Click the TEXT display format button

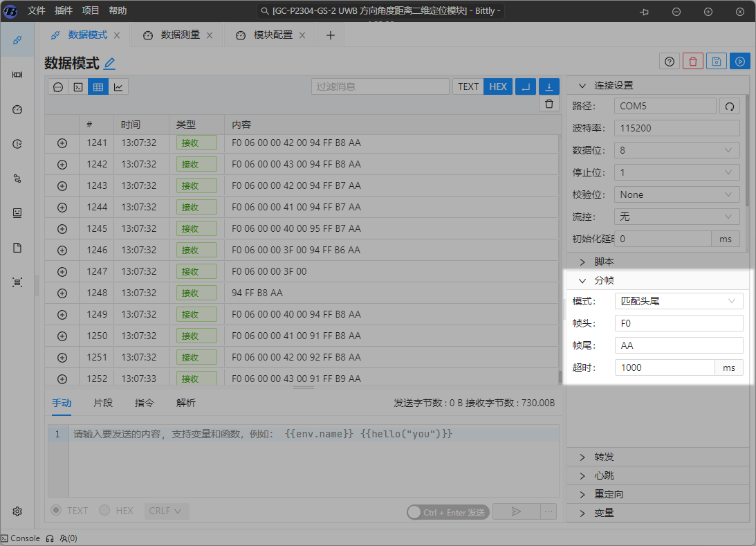click(x=468, y=87)
